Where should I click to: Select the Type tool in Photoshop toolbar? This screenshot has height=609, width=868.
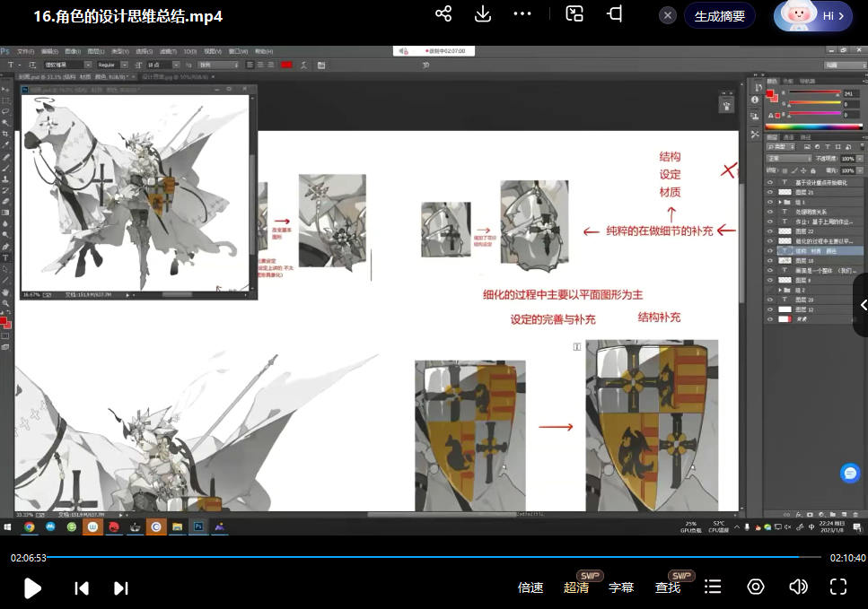[x=5, y=258]
